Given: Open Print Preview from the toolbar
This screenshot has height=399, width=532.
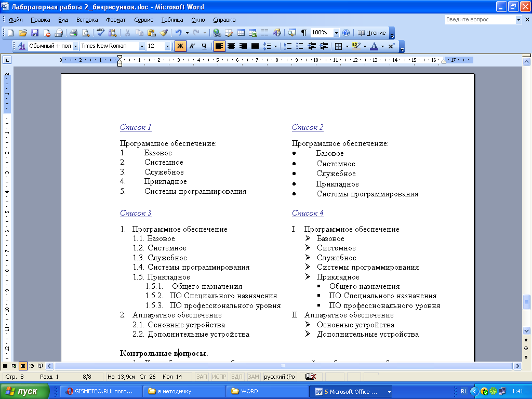Looking at the screenshot, I should point(86,33).
